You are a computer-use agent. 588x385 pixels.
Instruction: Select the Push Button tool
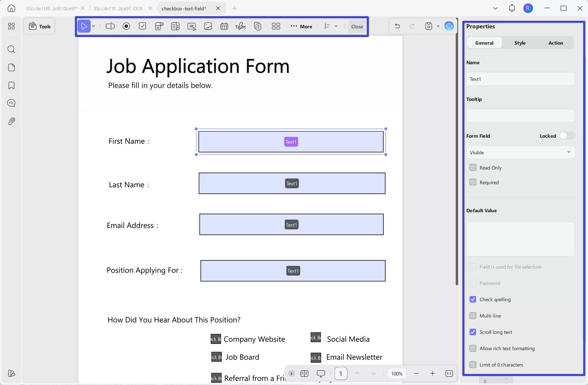click(191, 26)
